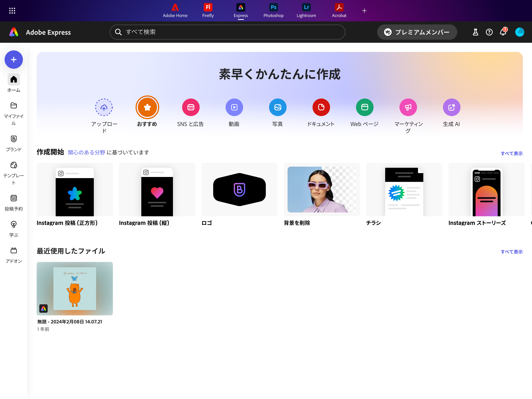Add a new app tab with plus

point(364,10)
